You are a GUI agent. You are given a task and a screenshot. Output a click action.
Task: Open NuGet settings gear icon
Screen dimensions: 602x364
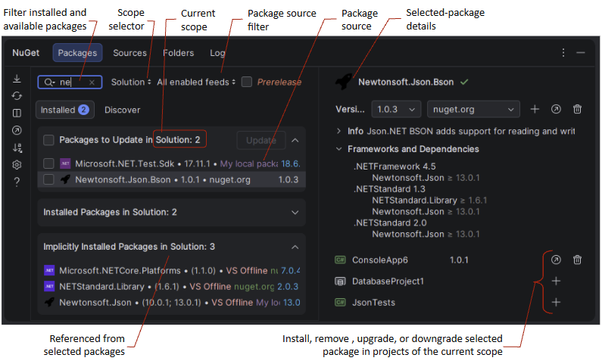pos(17,164)
